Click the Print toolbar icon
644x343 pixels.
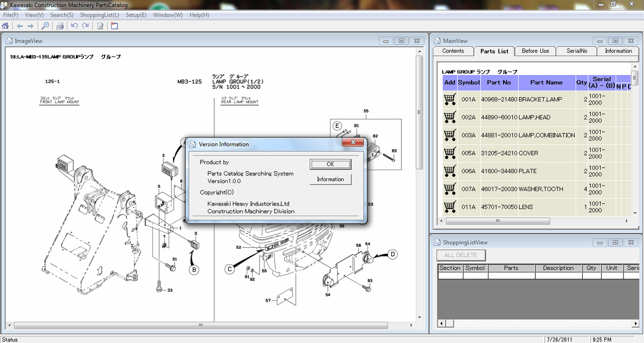click(60, 26)
